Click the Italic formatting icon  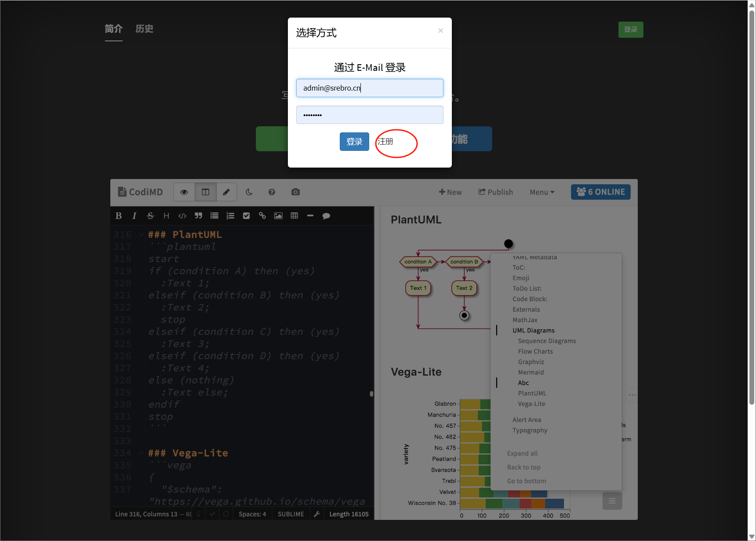tap(134, 216)
